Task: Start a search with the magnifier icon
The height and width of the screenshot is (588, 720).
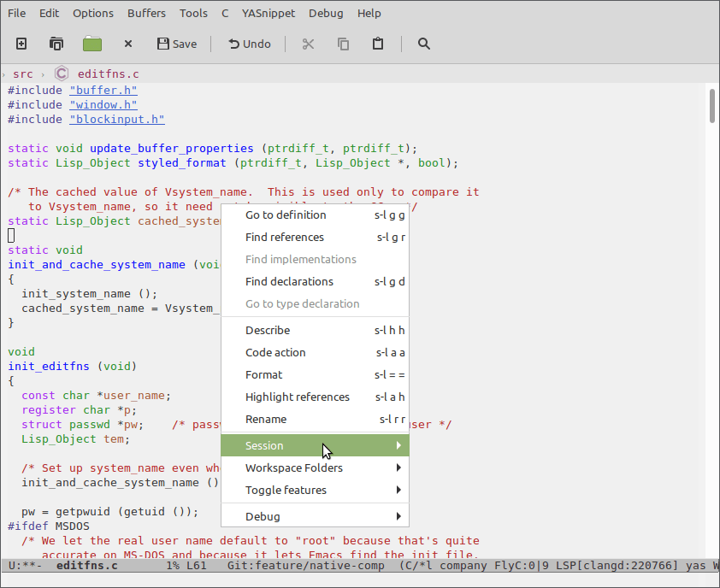Action: click(423, 44)
